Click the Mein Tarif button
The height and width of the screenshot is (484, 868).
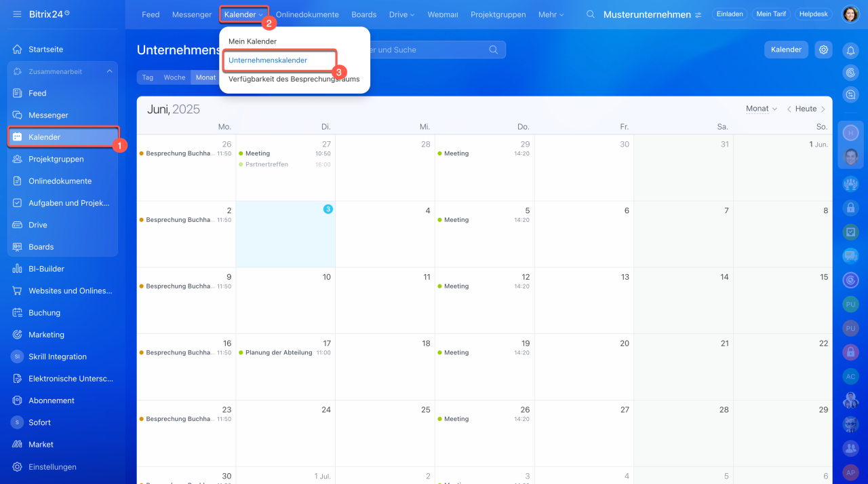point(771,14)
